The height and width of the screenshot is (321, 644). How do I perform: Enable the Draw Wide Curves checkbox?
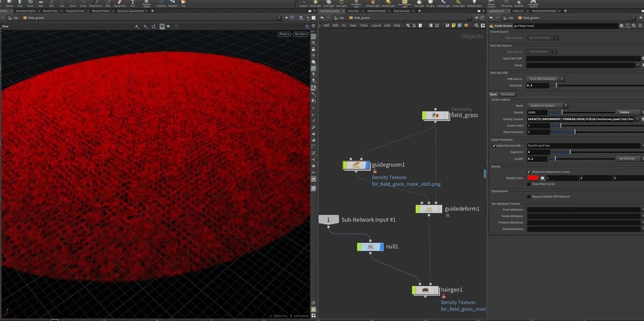tap(529, 184)
